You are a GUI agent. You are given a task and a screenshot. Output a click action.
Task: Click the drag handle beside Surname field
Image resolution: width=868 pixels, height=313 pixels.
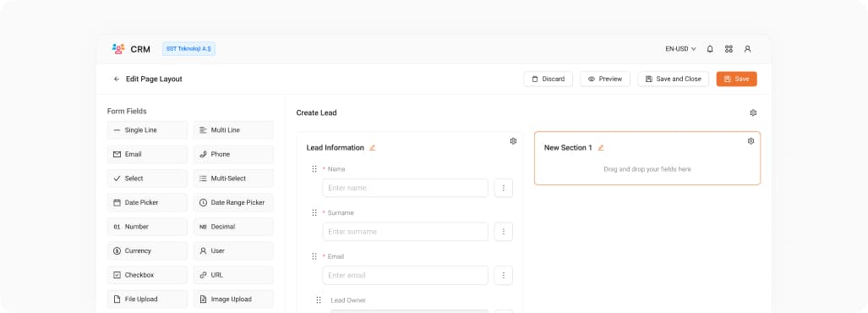click(314, 212)
